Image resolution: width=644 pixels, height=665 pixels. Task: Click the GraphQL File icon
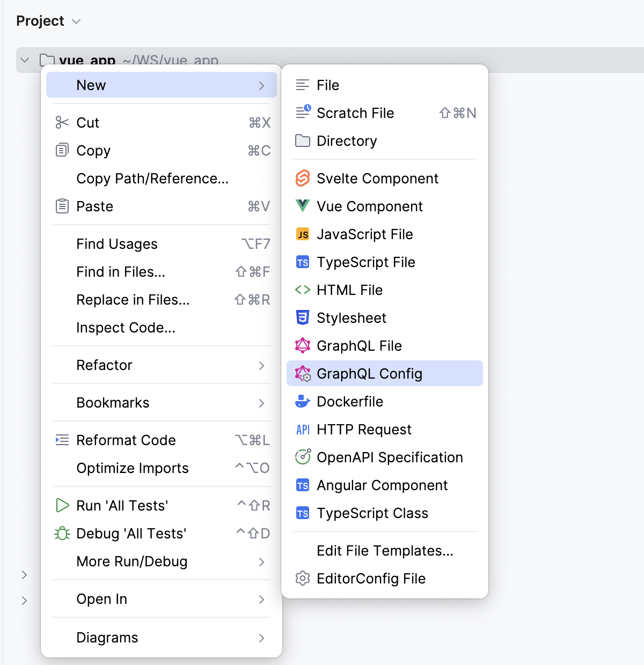(303, 345)
